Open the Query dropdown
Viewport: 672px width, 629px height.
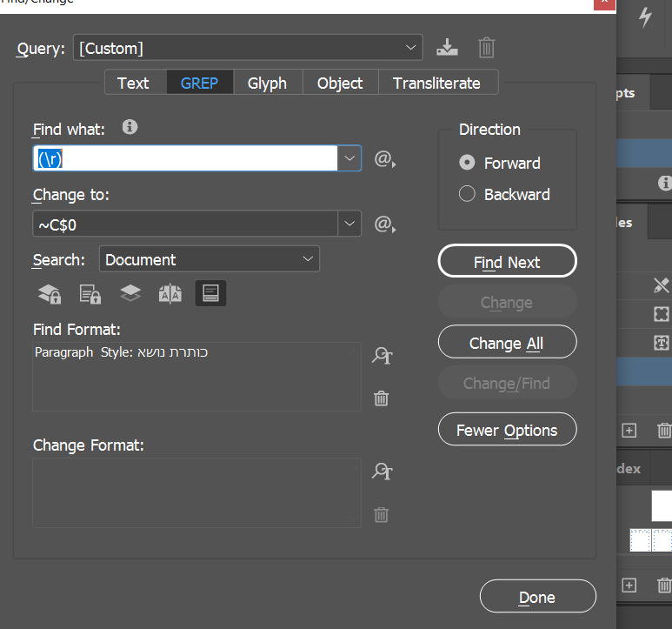tap(412, 48)
